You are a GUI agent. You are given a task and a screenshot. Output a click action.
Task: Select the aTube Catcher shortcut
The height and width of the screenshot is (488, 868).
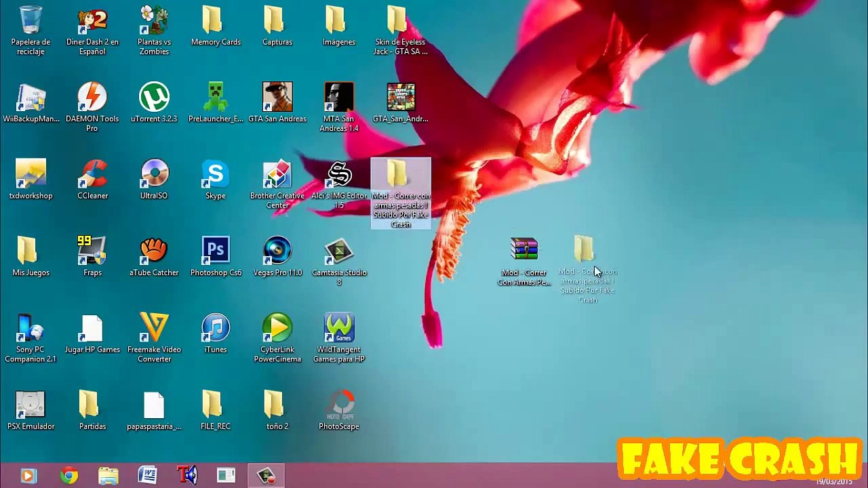pyautogui.click(x=154, y=257)
